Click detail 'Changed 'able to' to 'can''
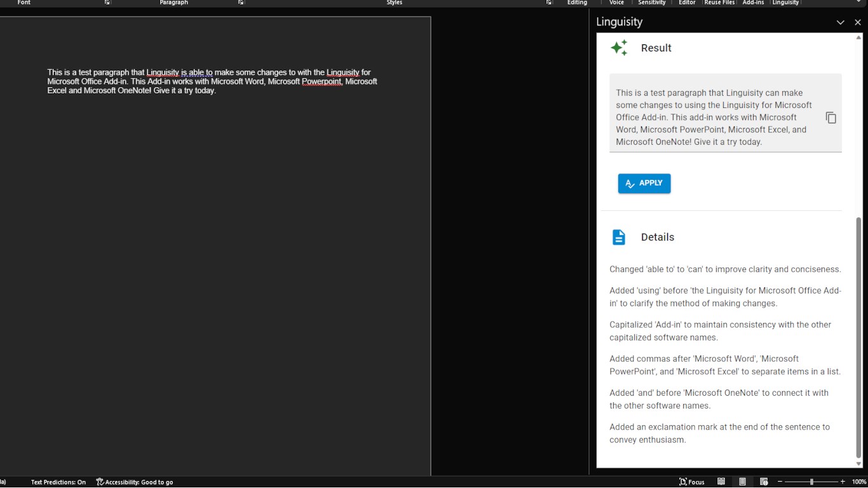The height and width of the screenshot is (488, 868). click(725, 269)
